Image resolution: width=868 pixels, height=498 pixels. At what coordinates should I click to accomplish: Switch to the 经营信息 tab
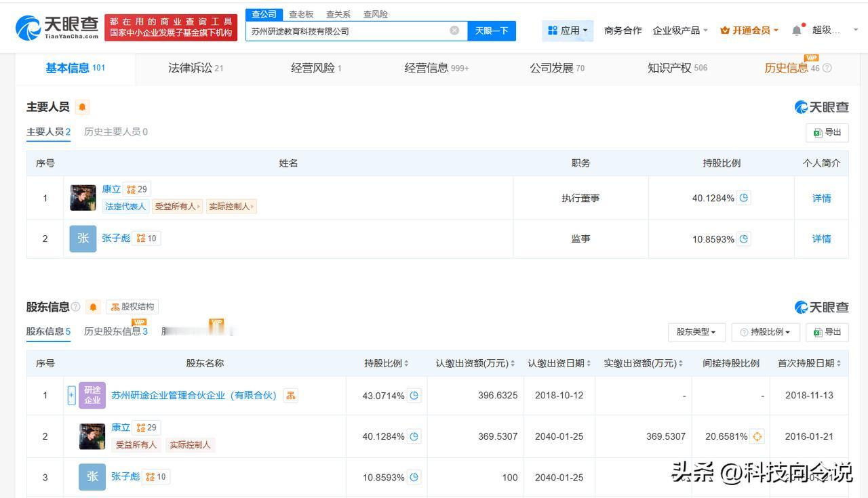pos(437,68)
